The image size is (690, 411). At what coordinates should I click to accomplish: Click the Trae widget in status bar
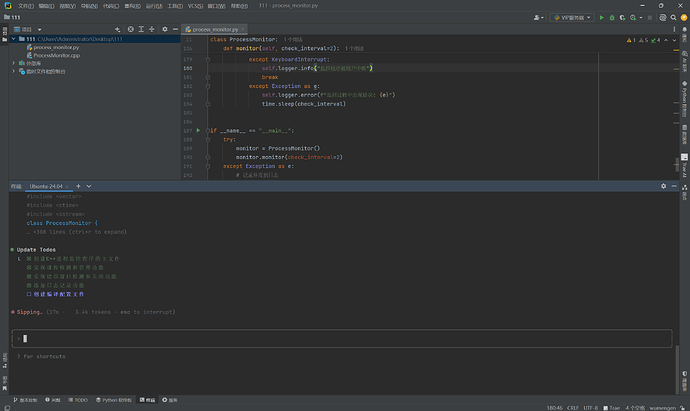coord(611,407)
